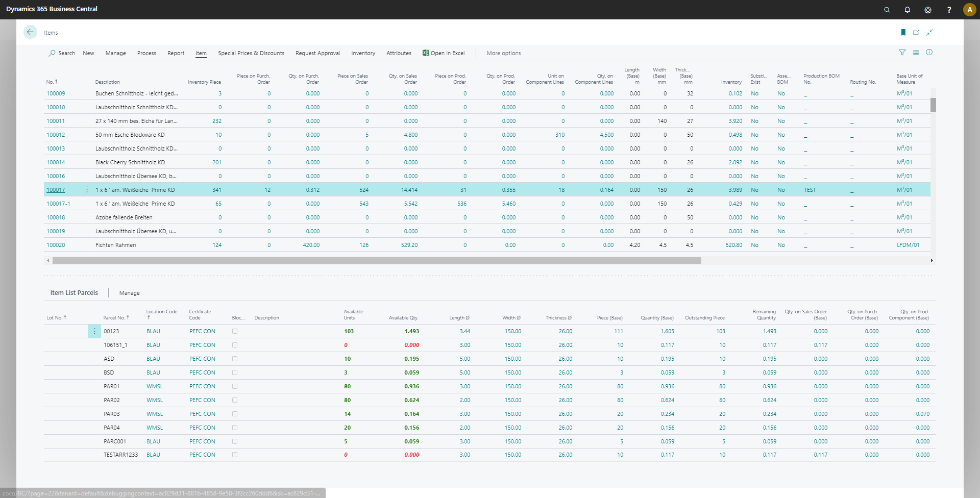Sort by the No. column header
980x498 pixels.
click(52, 82)
